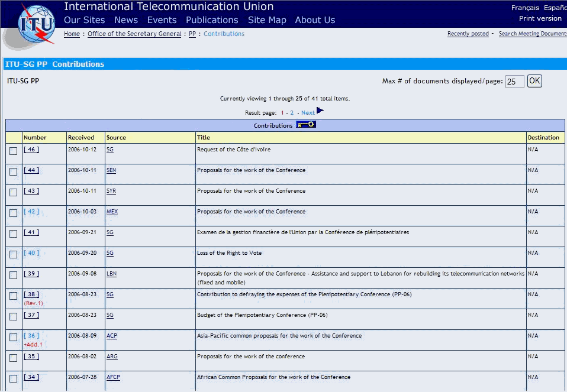Open the Search Meeting Documents link
Viewport: 567px width, 392px height.
click(533, 34)
